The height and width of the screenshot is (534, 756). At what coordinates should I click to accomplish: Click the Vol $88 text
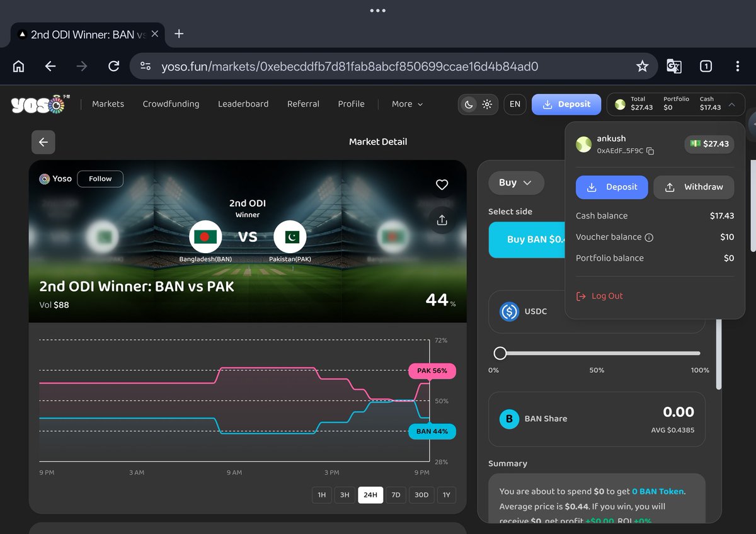pyautogui.click(x=54, y=305)
